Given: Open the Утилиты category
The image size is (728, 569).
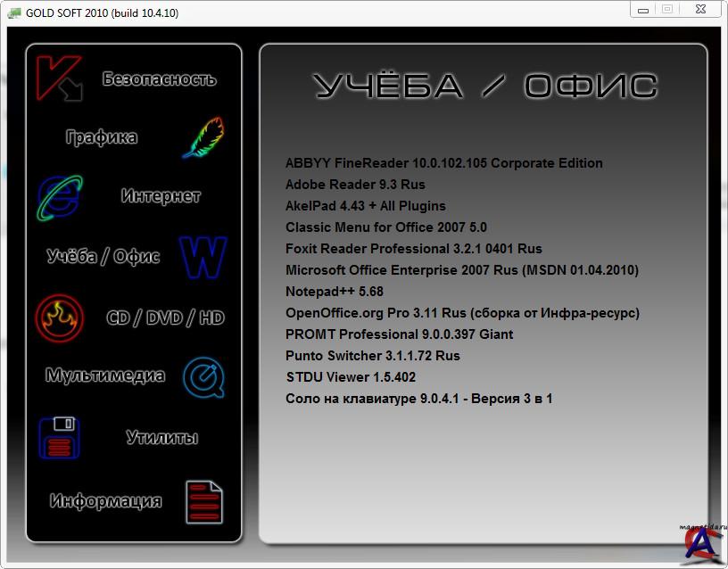Looking at the screenshot, I should [162, 437].
